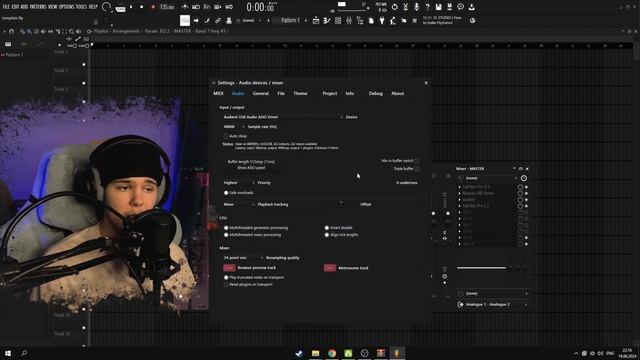Expand the first FabFilter Pro-Q 3 slot arrow

tap(460, 187)
